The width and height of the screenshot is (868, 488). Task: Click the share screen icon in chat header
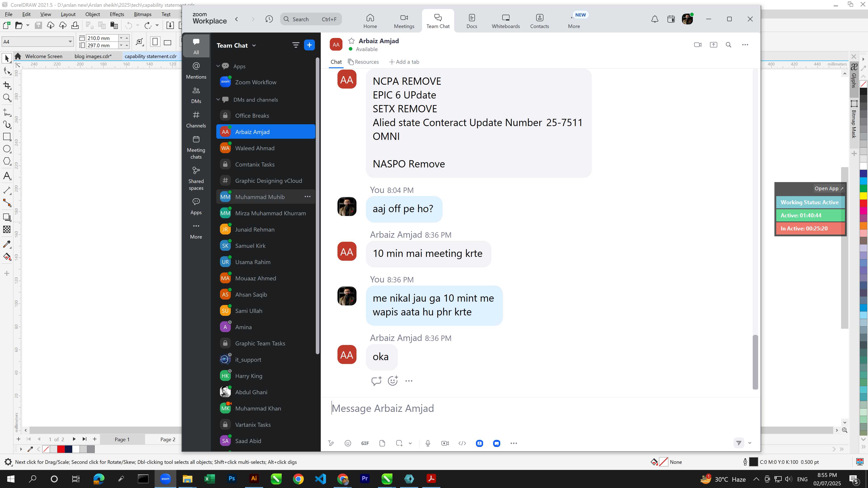click(713, 45)
